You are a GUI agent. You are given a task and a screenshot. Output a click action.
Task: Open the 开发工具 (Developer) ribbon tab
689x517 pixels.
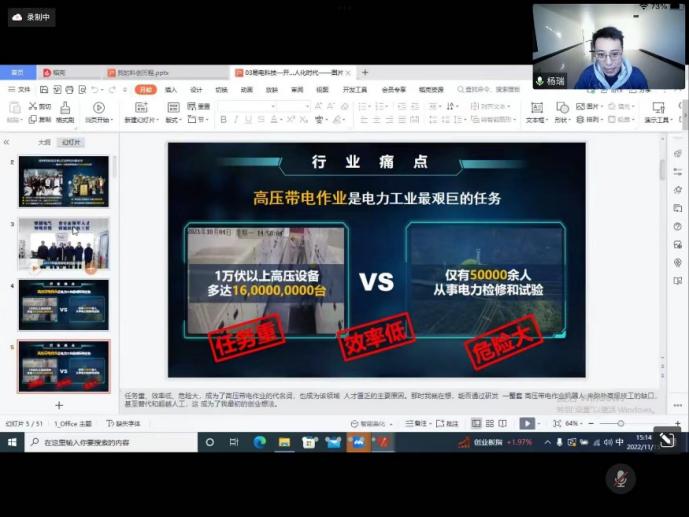[355, 90]
